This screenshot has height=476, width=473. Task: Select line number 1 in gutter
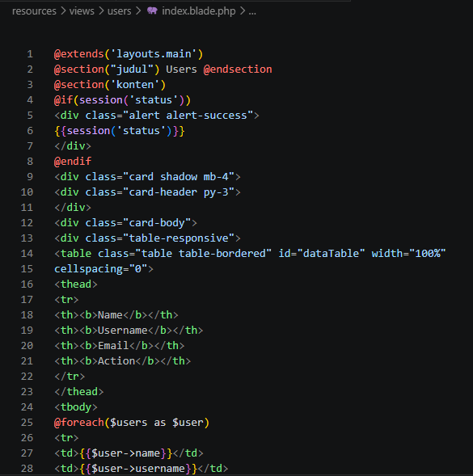point(30,54)
